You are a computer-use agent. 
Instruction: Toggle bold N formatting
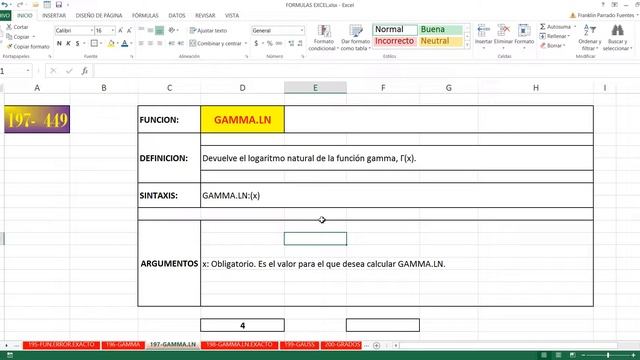tap(59, 43)
